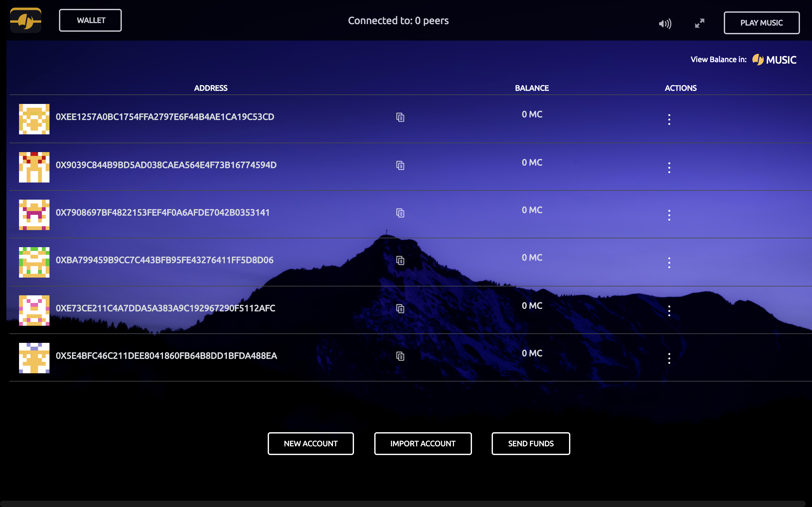Image resolution: width=812 pixels, height=507 pixels.
Task: Mute the sound with the speaker icon
Action: [665, 23]
